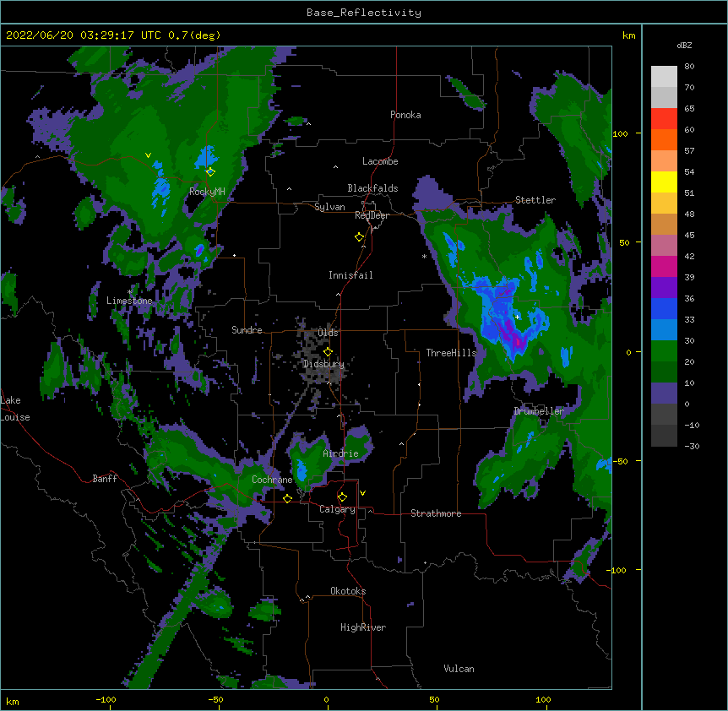This screenshot has width=728, height=711.
Task: Click the Didsbury town label
Action: (323, 364)
